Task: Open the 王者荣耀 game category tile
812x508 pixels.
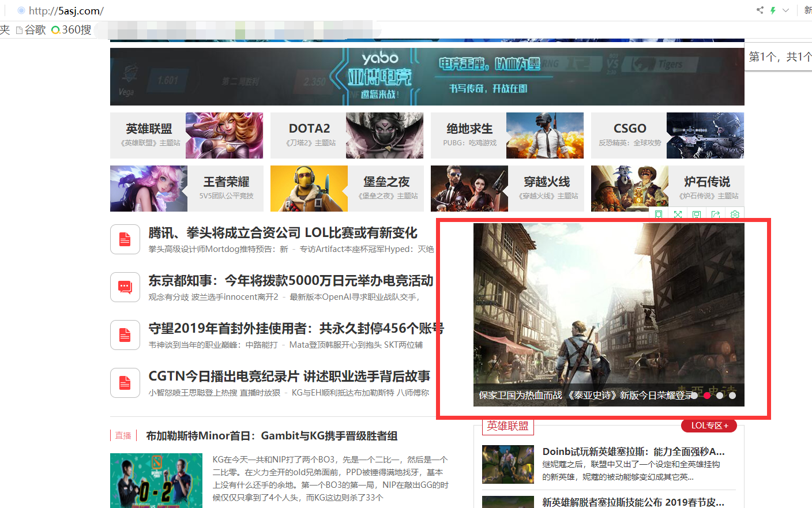Action: coord(186,189)
